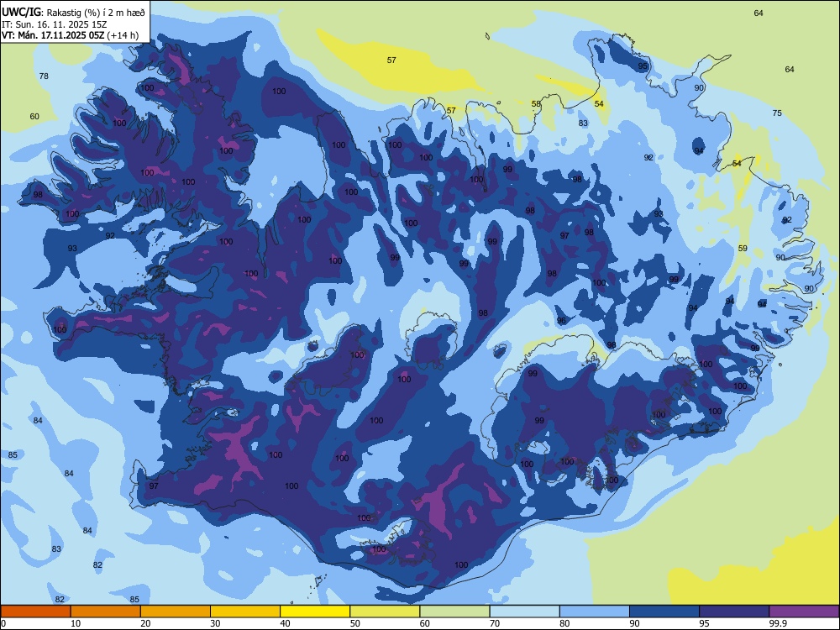Viewport: 840px width, 630px height.
Task: Click the golden 30–40 legend swatch
Action: coord(245,612)
